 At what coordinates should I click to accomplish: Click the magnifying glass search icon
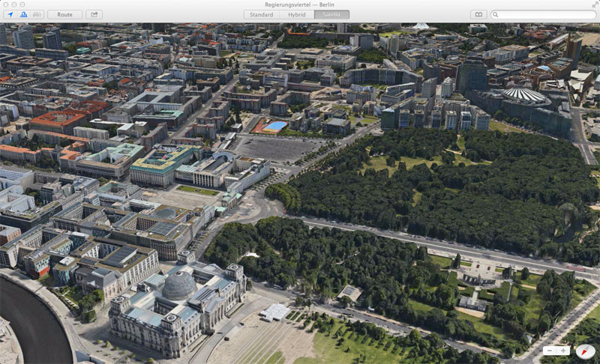[496, 14]
